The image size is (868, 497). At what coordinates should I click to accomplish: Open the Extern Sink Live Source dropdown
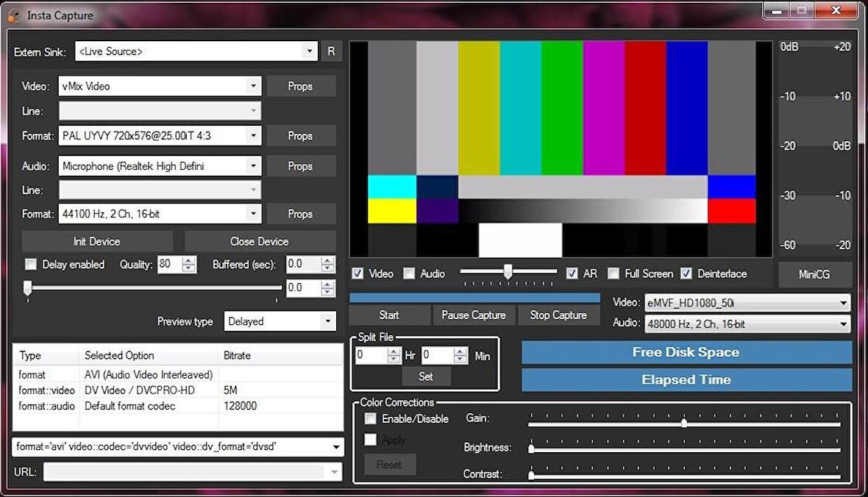(196, 51)
